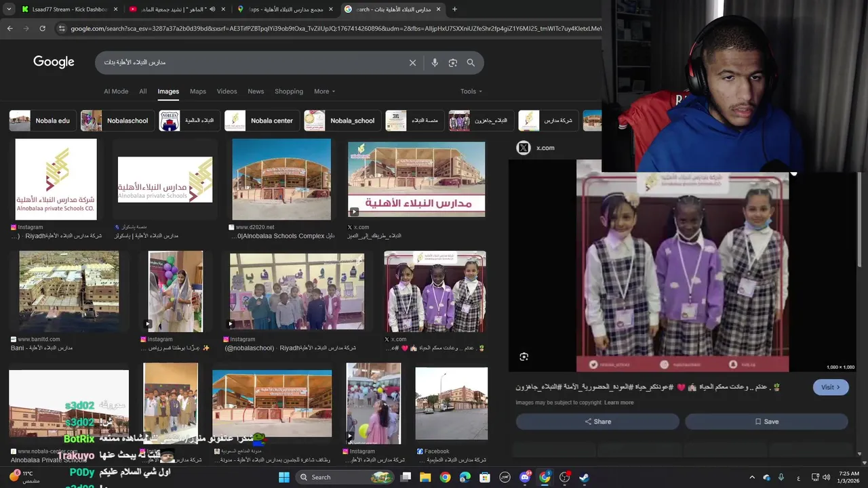
Task: Clear the Google search box text
Action: (x=412, y=62)
